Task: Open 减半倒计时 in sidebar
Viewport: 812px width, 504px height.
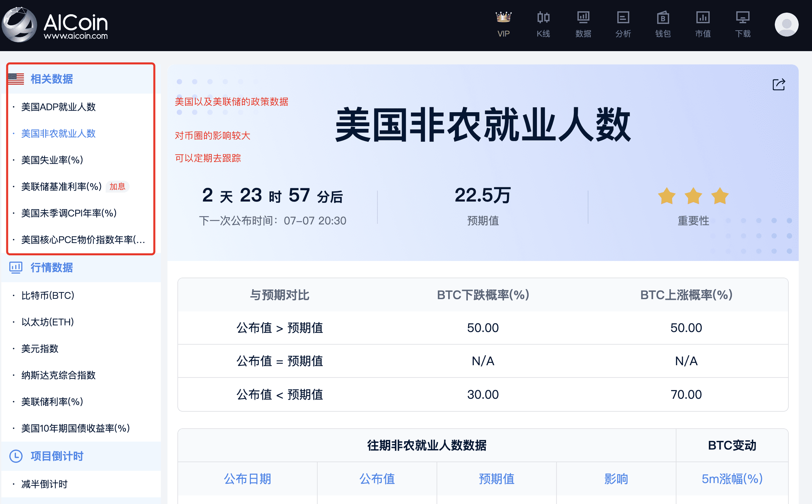Action: (x=44, y=484)
